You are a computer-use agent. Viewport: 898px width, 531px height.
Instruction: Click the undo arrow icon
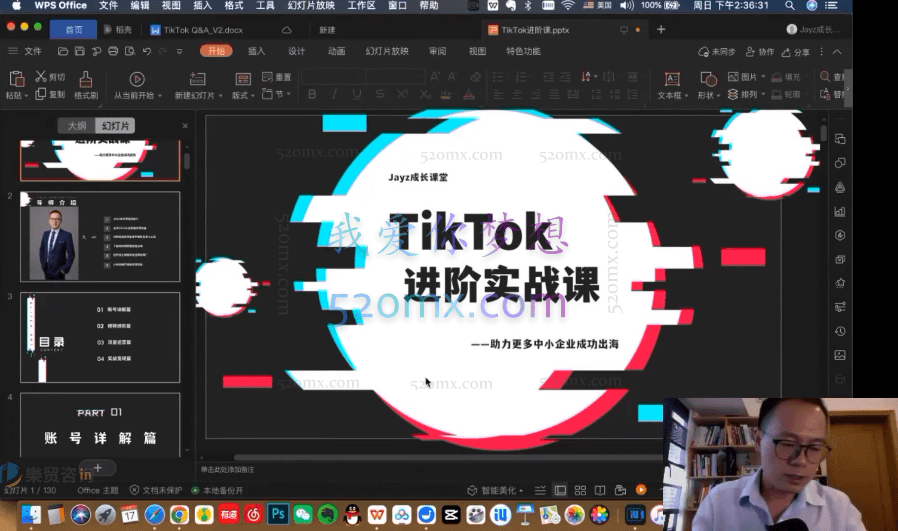click(147, 52)
